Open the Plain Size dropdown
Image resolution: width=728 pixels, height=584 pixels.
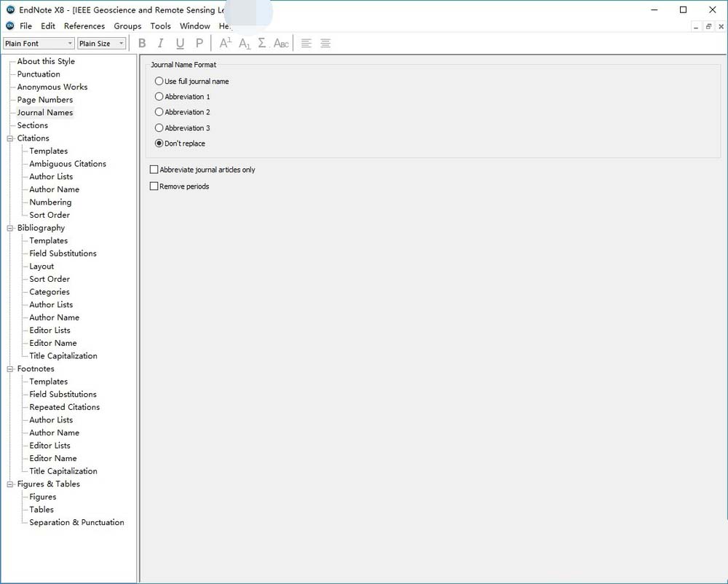(101, 44)
